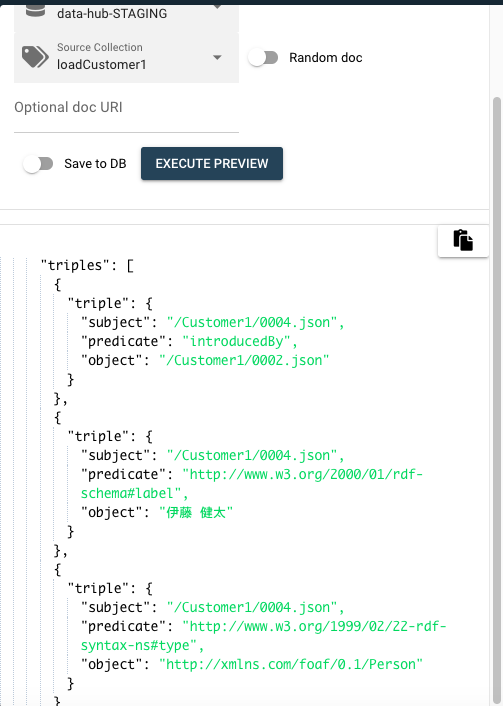Select the "introducedBy" predicate value

tap(236, 341)
